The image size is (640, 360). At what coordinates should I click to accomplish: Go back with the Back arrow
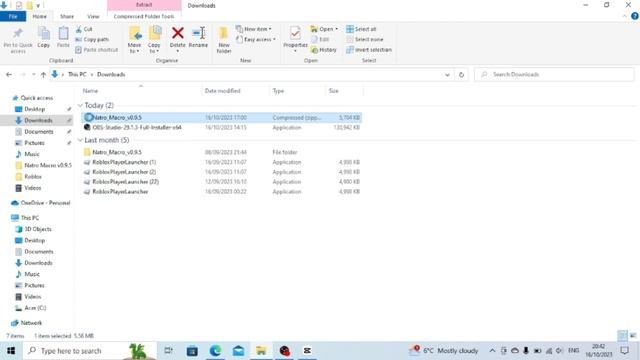pyautogui.click(x=9, y=75)
